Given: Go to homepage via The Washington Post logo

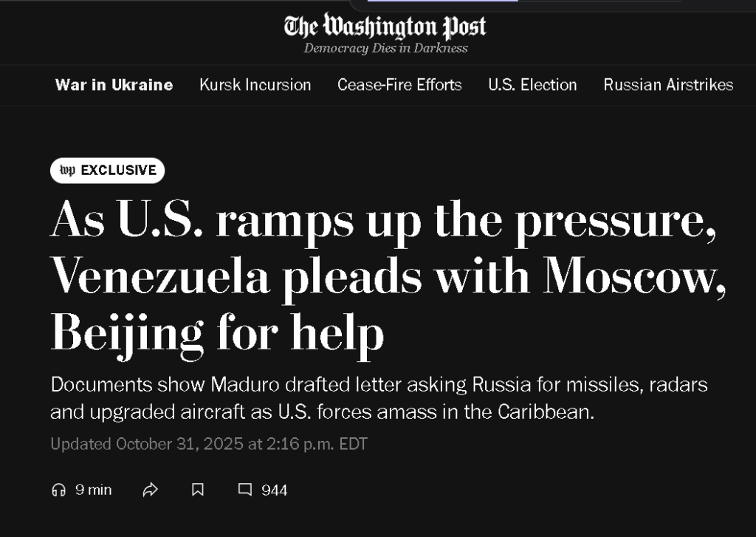Looking at the screenshot, I should (385, 27).
